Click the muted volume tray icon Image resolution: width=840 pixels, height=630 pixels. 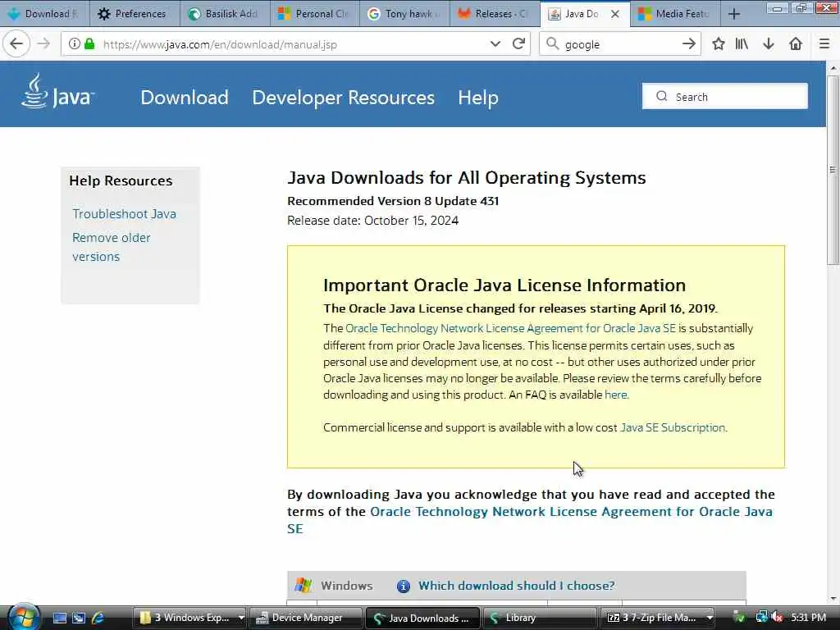tap(778, 618)
